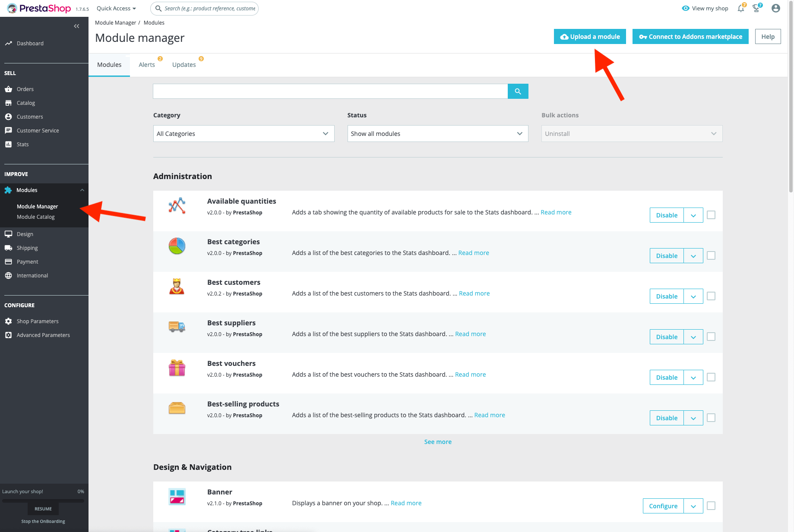Click the Shipping truck icon in sidebar

point(8,248)
